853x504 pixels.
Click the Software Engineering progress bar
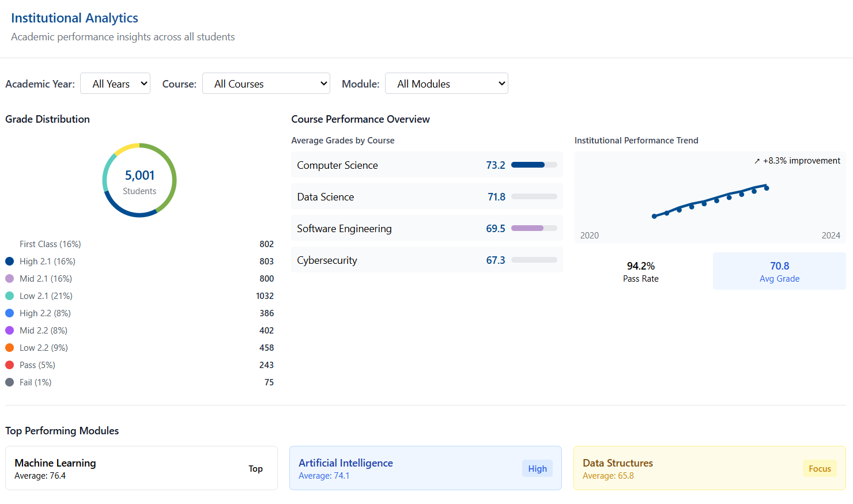[x=533, y=228]
